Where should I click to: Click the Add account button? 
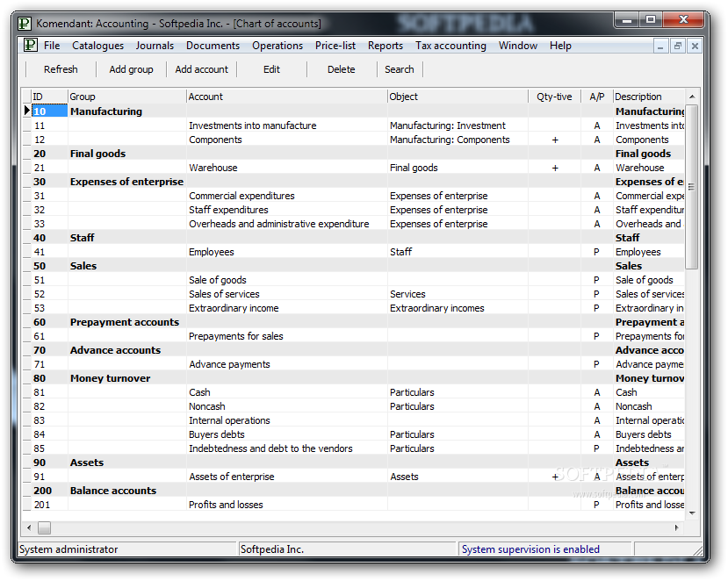201,69
